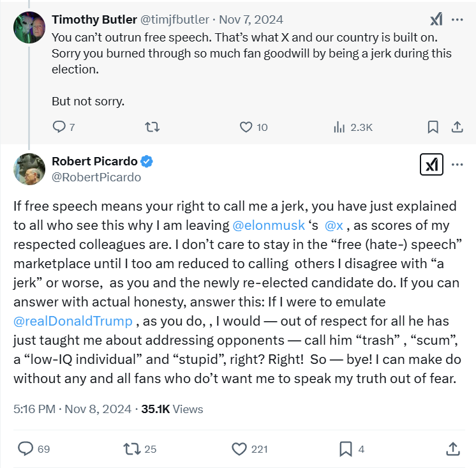Share Robert Picardo's post
This screenshot has width=476, height=468.
[x=452, y=449]
